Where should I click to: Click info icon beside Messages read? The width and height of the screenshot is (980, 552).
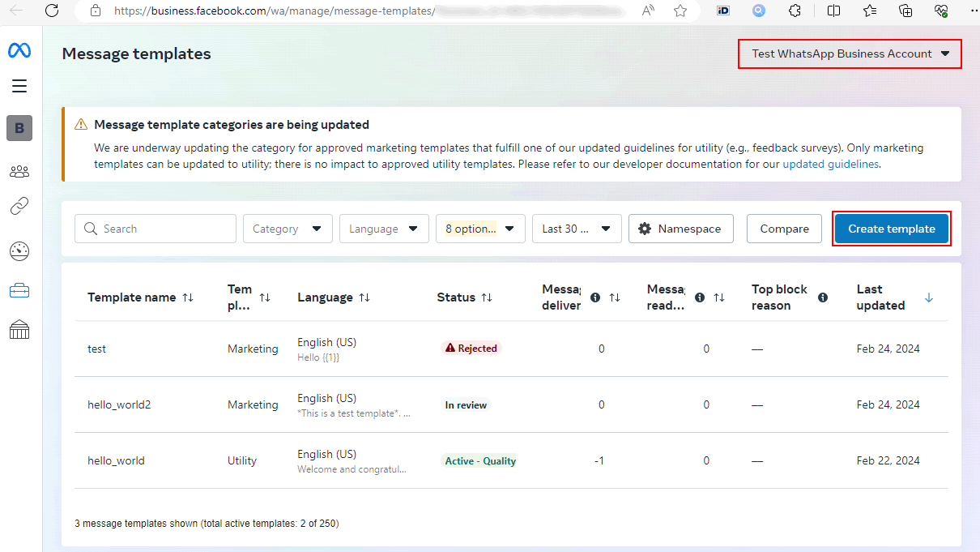point(700,297)
